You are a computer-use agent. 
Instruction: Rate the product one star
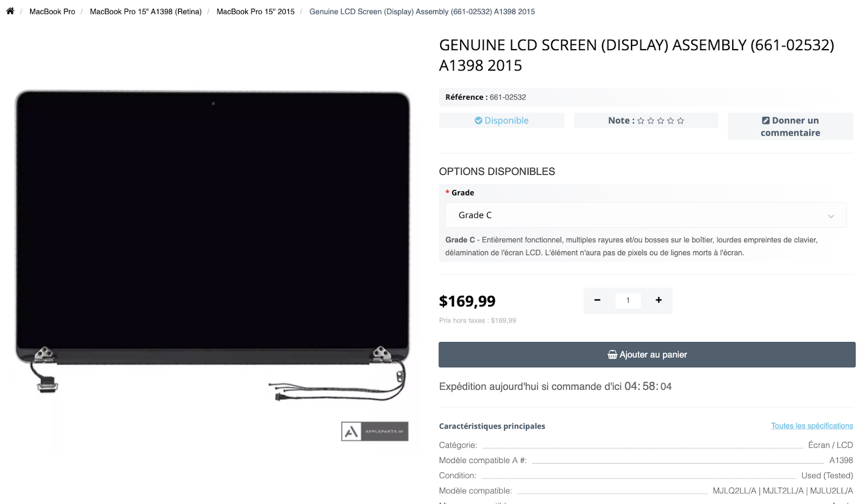pyautogui.click(x=641, y=121)
